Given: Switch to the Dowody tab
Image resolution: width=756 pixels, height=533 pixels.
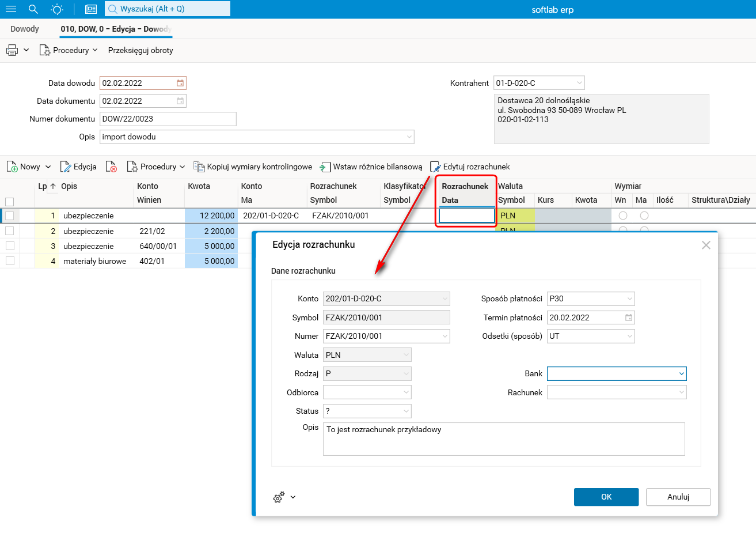Looking at the screenshot, I should 25,29.
